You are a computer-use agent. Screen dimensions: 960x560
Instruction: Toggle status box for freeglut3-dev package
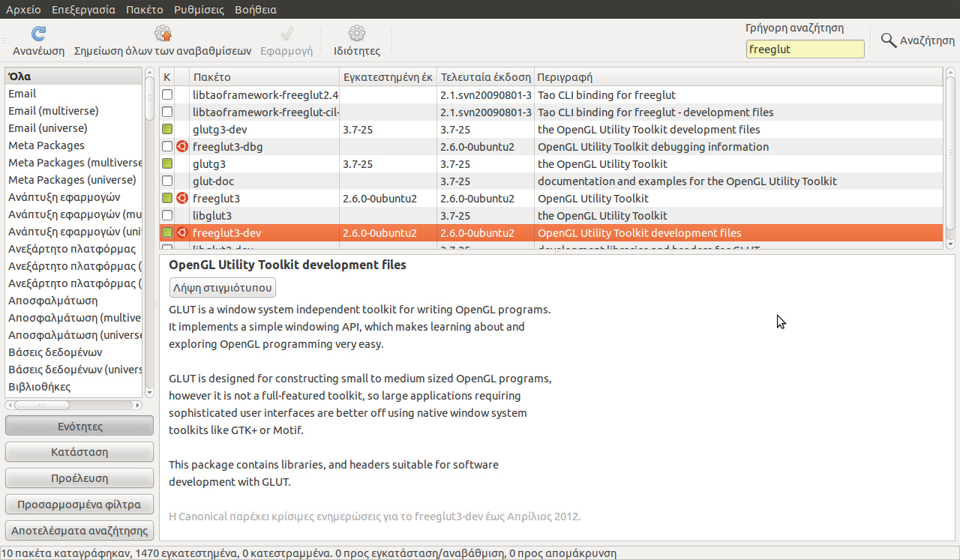coord(167,233)
